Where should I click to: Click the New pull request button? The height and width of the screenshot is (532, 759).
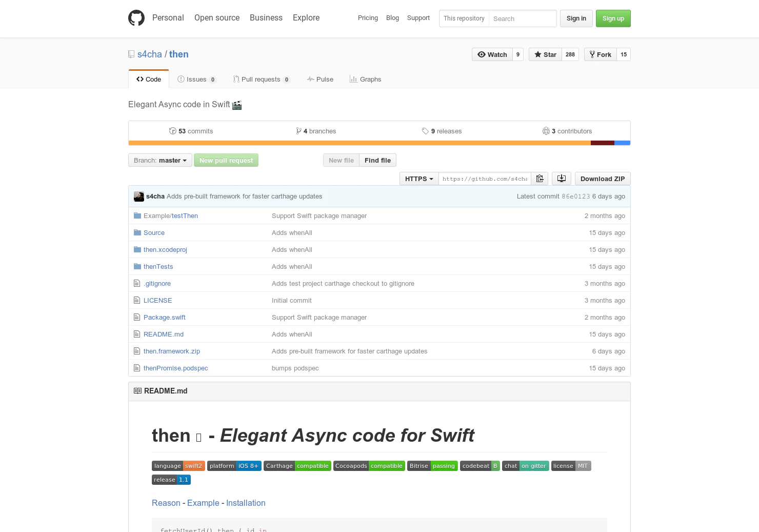(x=226, y=160)
